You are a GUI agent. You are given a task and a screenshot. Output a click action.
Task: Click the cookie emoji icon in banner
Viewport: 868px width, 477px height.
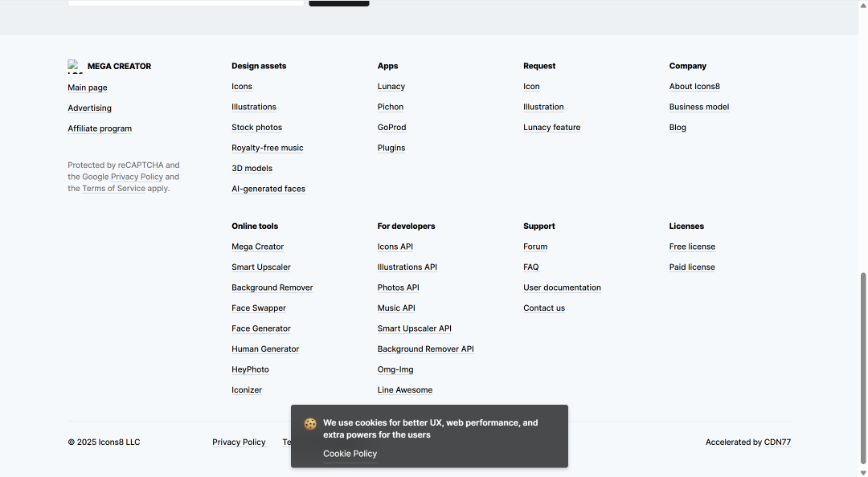[310, 424]
